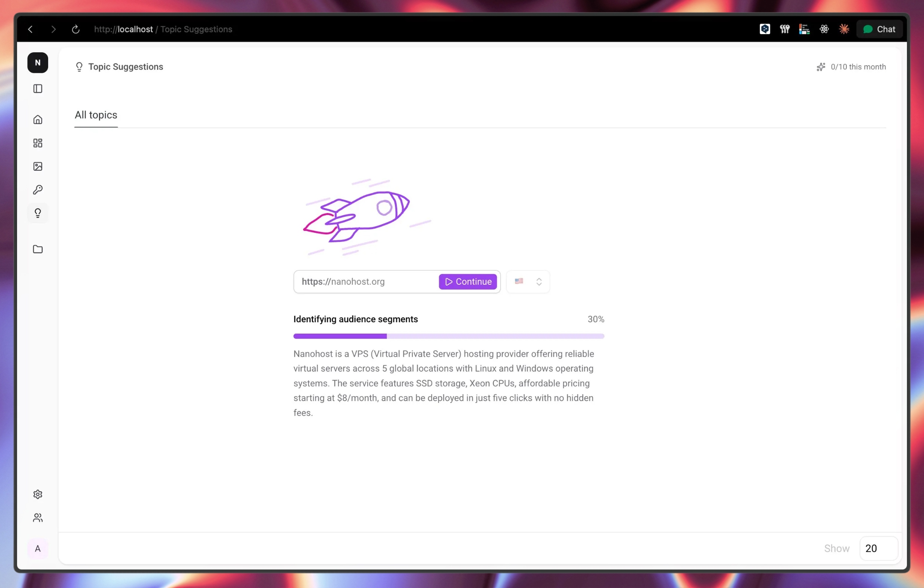Open the Chat button in top bar
Image resolution: width=924 pixels, height=588 pixels.
(x=879, y=29)
